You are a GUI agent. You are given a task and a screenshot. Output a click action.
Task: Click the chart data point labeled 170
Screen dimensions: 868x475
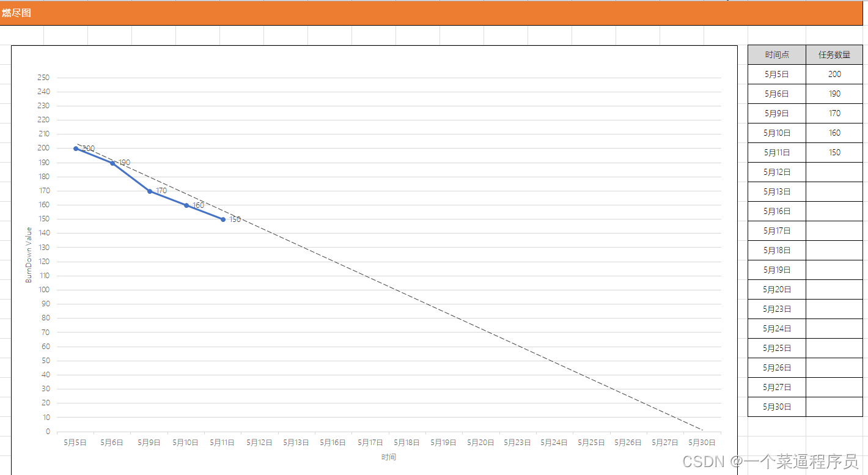click(150, 191)
